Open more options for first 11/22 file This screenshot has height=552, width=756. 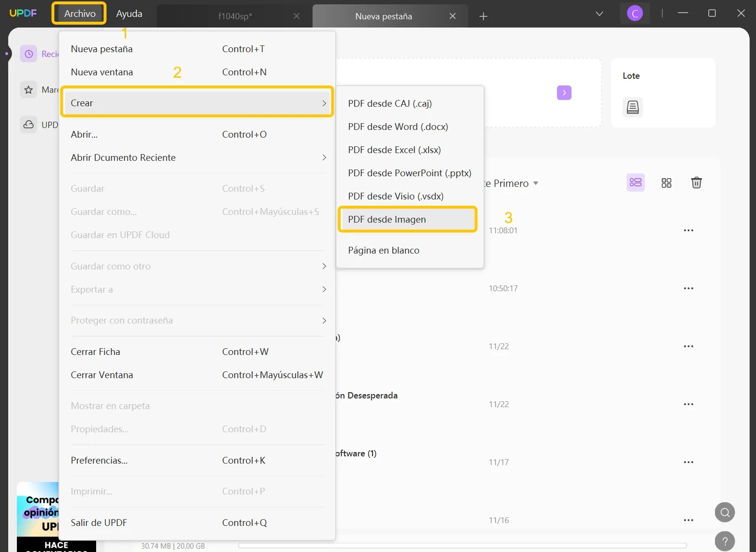(x=688, y=346)
